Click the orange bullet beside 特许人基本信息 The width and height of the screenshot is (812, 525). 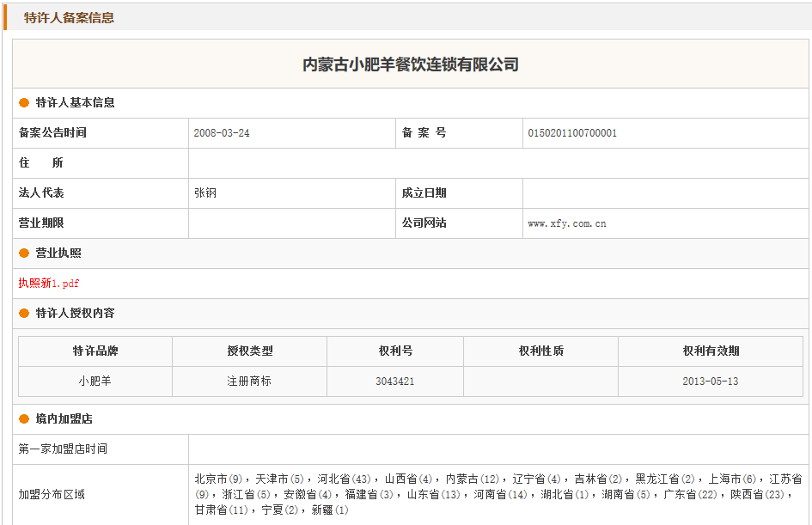(24, 103)
